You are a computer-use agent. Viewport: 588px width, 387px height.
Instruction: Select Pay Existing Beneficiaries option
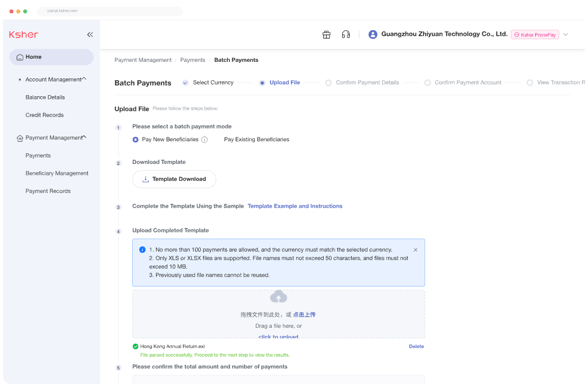pos(256,140)
